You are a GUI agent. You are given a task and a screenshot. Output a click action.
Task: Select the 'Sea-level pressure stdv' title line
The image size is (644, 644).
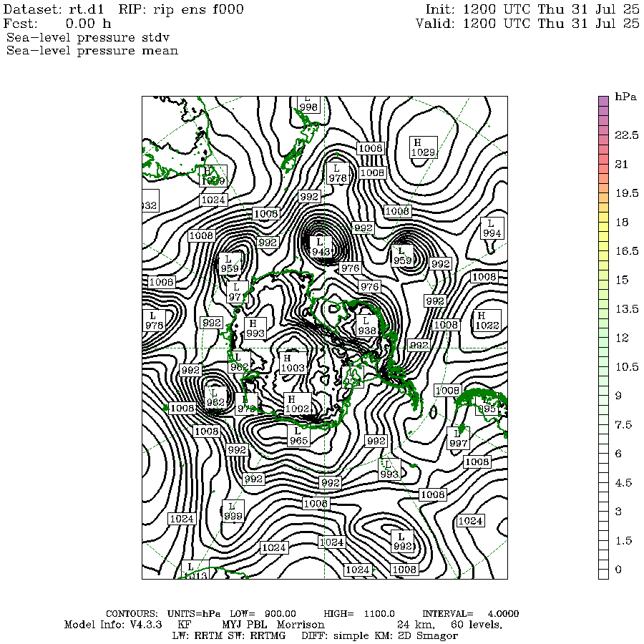(x=88, y=37)
